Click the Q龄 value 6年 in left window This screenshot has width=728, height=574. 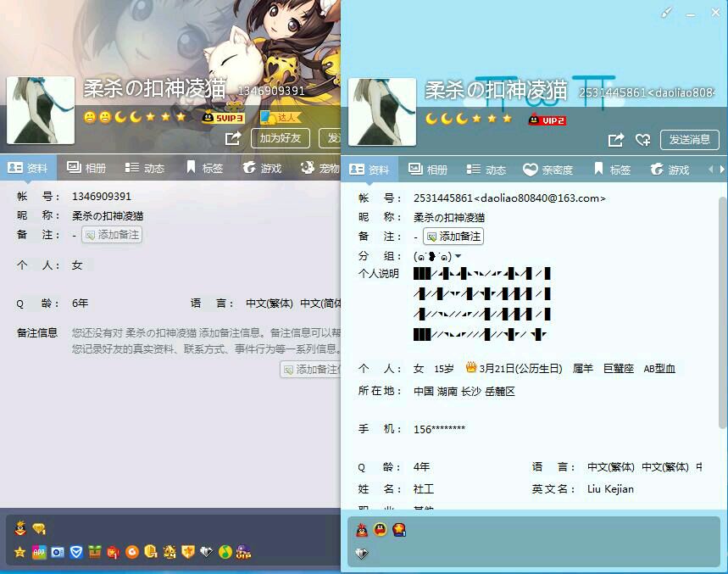click(x=81, y=304)
